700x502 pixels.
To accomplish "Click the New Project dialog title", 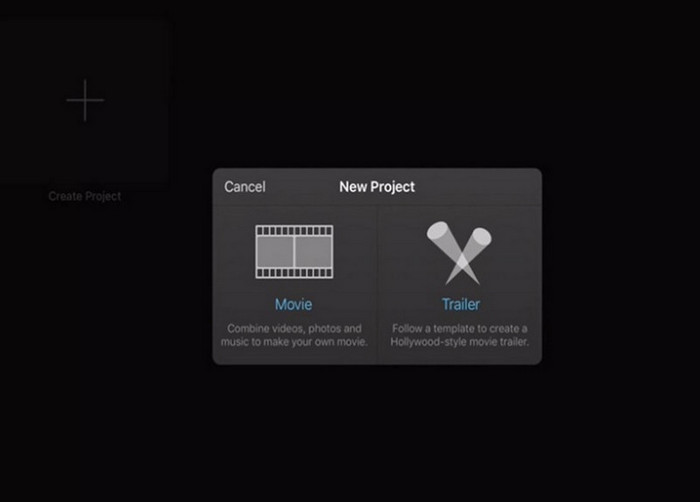I will pos(377,187).
